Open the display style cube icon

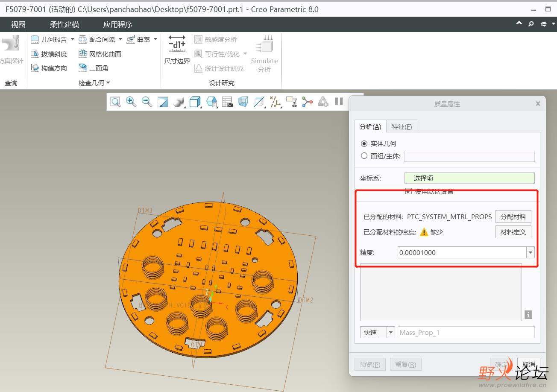(195, 102)
